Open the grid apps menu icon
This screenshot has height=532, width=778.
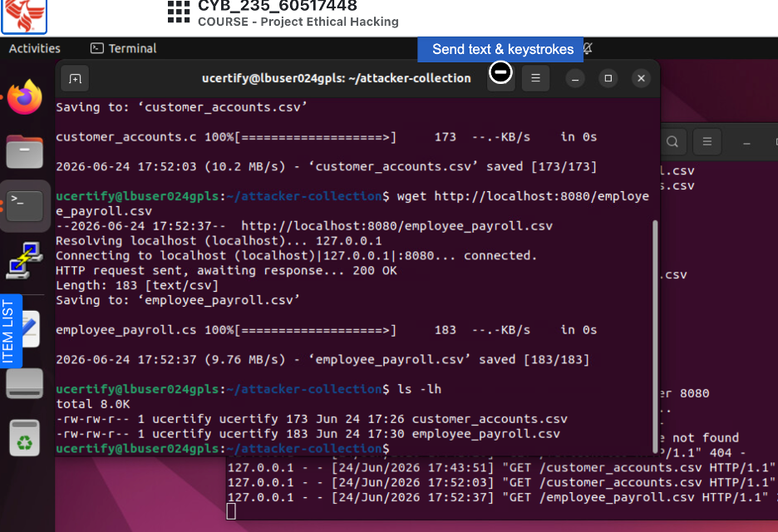pos(179,12)
